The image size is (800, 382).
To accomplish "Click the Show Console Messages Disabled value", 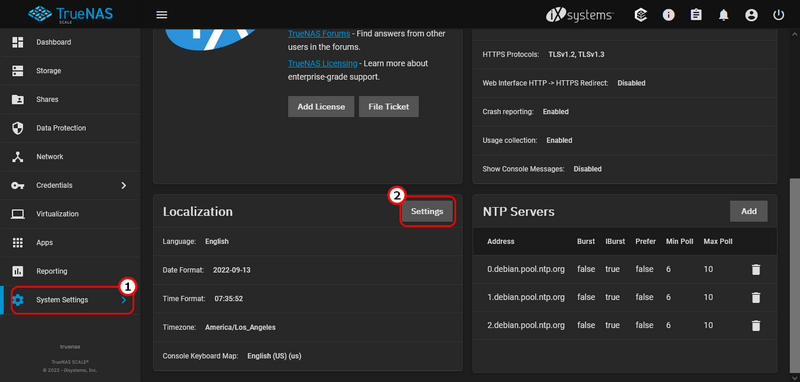I will [x=587, y=169].
